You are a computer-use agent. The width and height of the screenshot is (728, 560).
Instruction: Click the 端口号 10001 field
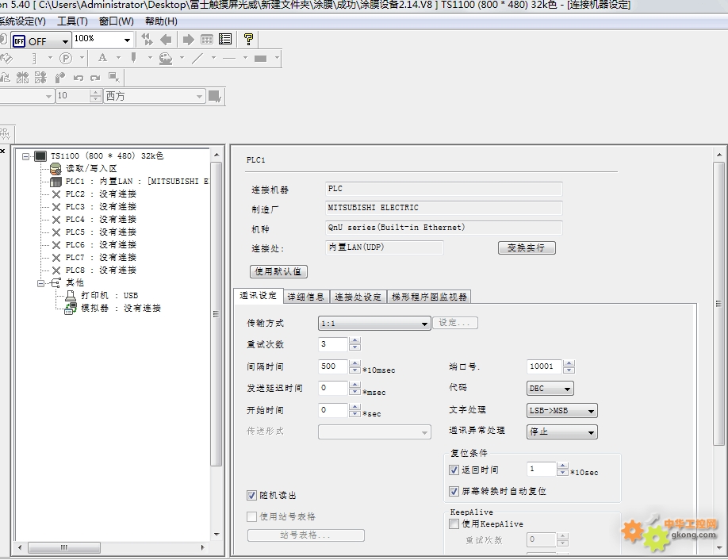[x=544, y=366]
